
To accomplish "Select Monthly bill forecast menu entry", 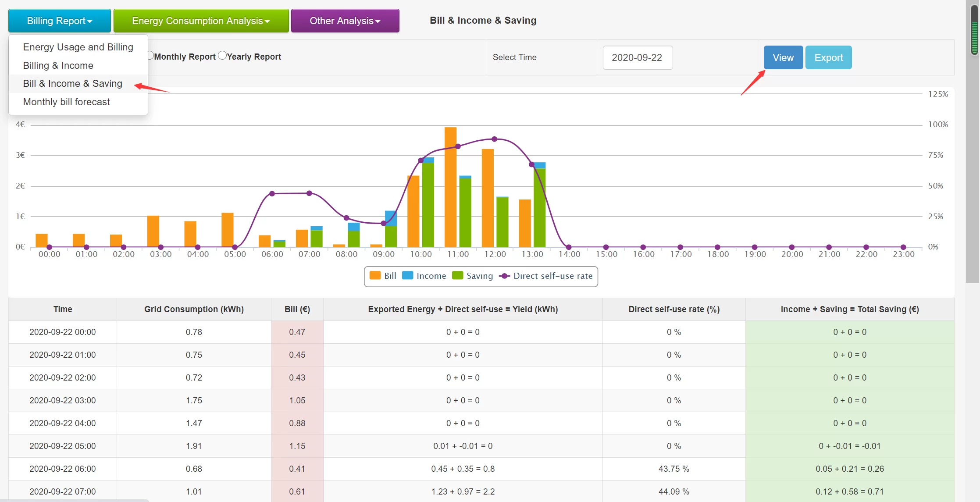I will [66, 102].
